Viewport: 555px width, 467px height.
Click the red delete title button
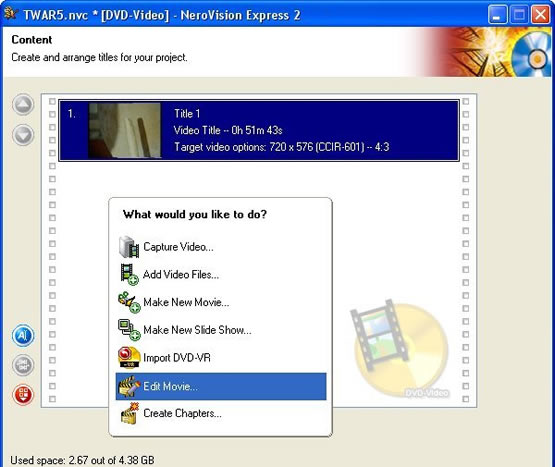click(x=23, y=394)
